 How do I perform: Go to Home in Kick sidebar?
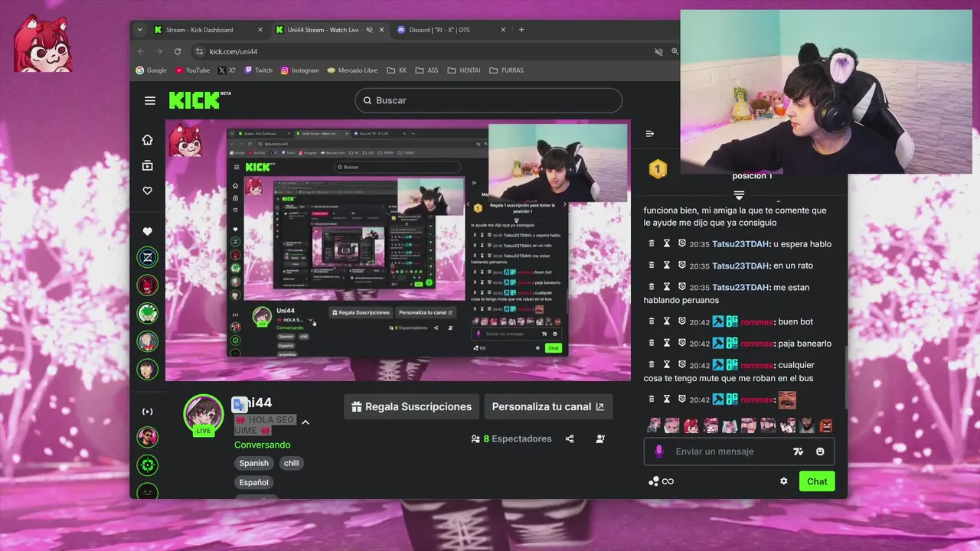click(148, 139)
